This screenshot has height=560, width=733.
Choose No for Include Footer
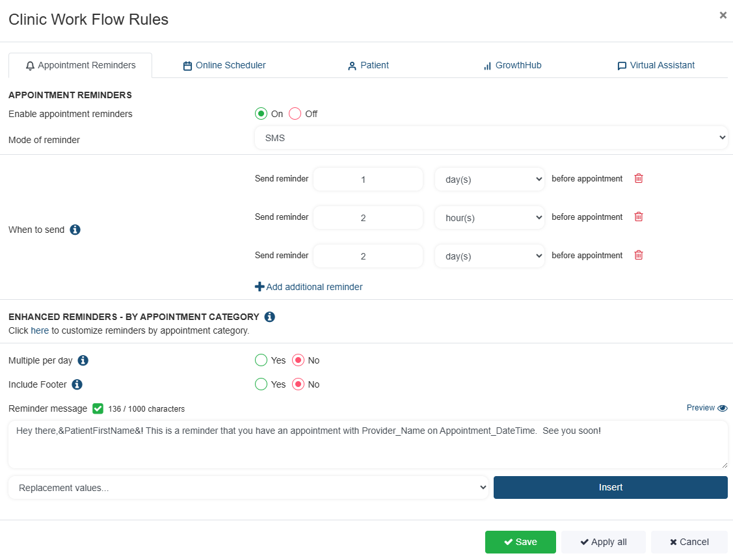(298, 384)
